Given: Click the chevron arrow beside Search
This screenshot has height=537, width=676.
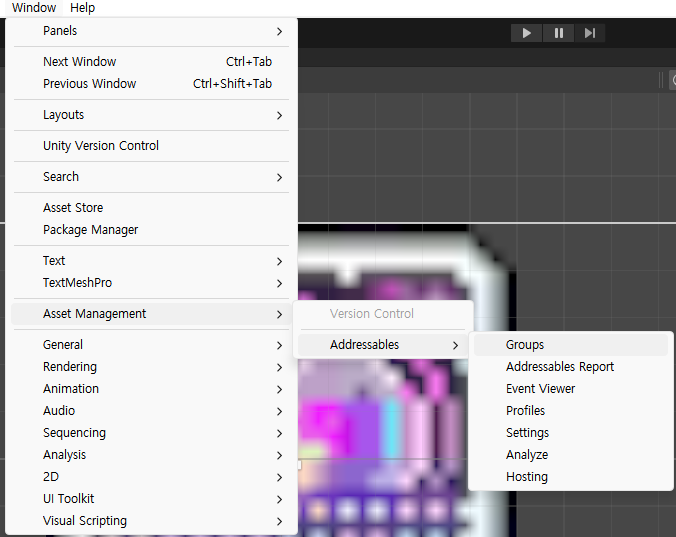Looking at the screenshot, I should pyautogui.click(x=279, y=178).
